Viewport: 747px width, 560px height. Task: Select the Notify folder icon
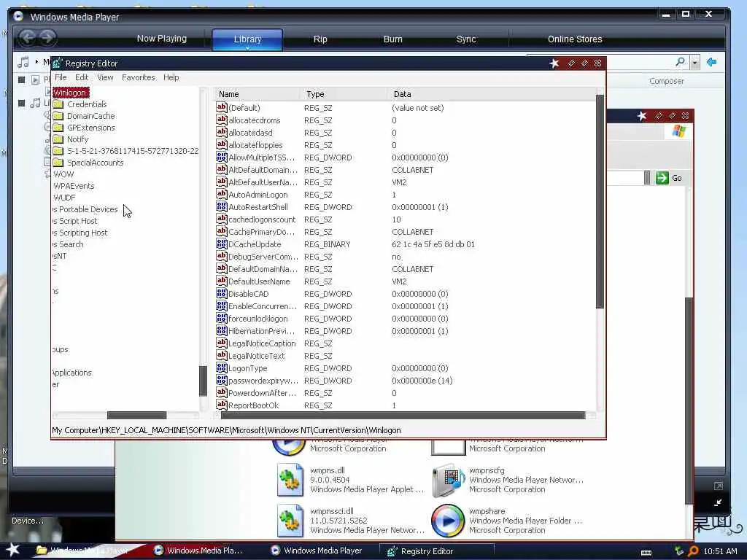coord(58,139)
